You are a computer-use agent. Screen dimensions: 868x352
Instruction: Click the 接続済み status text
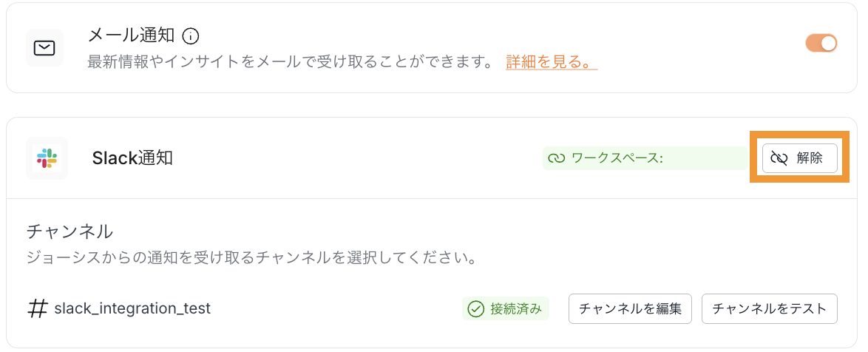tap(515, 308)
